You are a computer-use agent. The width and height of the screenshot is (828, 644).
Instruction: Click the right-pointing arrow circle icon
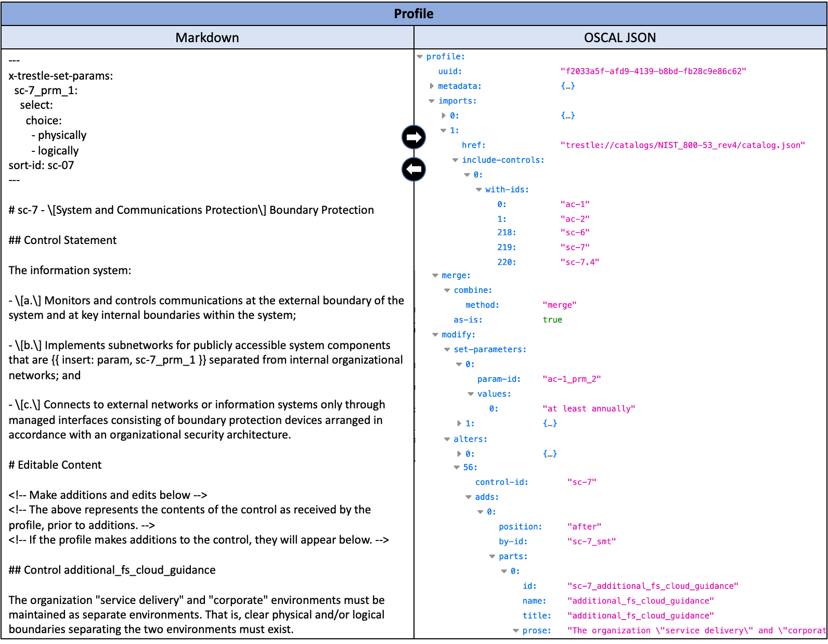click(x=413, y=137)
